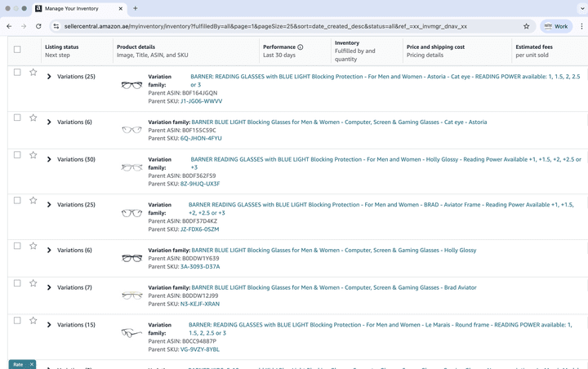The image size is (588, 369).
Task: Open the site information icon in the address bar
Action: click(56, 26)
